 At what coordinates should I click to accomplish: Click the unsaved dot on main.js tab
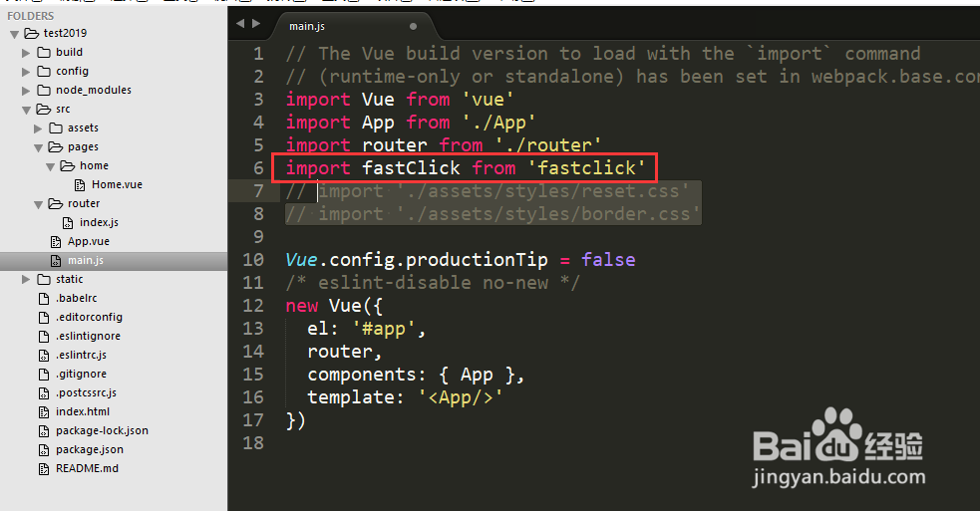[x=413, y=27]
